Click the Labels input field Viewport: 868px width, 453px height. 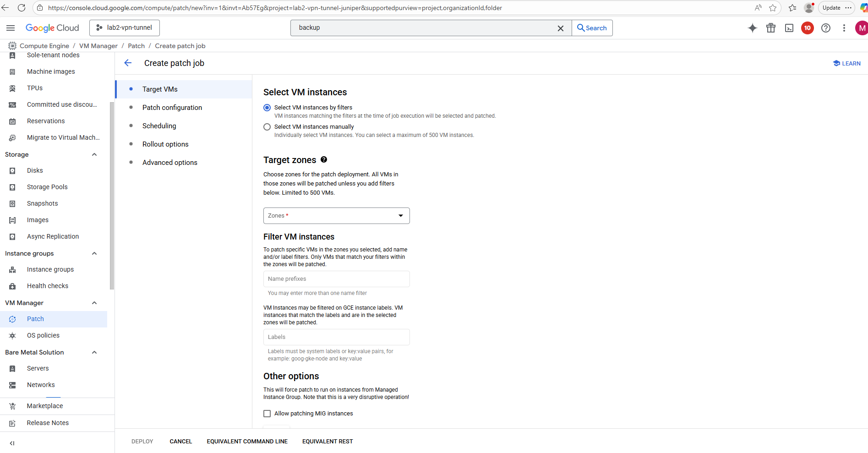(x=337, y=337)
